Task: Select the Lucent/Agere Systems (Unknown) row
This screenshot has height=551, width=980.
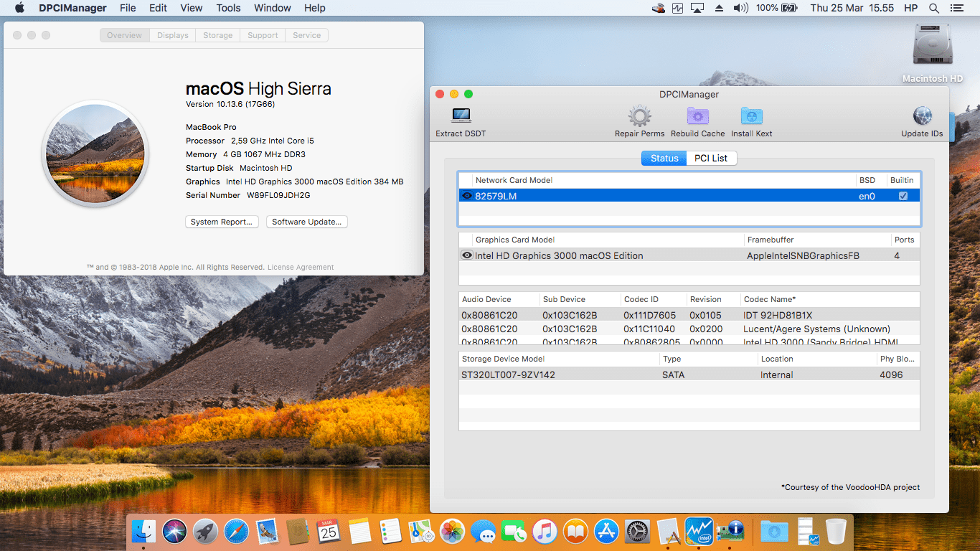Action: (x=689, y=329)
